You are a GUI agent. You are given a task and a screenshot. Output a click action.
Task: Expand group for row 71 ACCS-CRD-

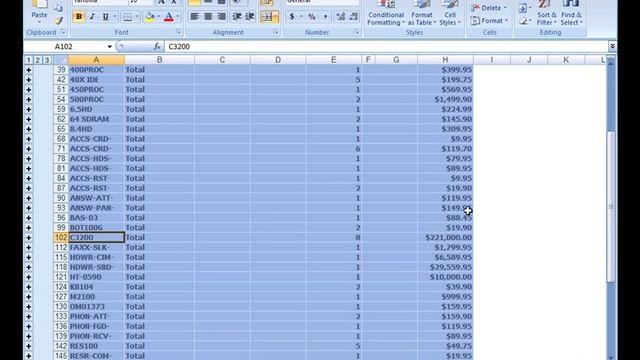(29, 149)
